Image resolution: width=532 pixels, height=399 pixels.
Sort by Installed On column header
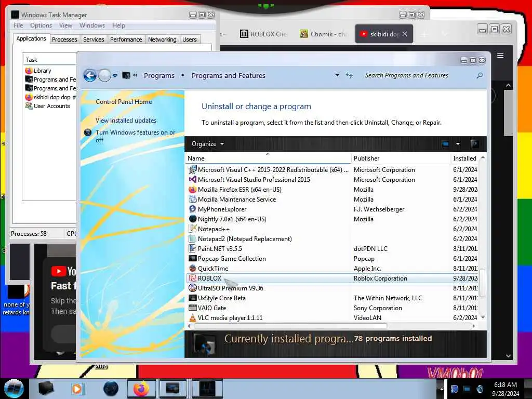pyautogui.click(x=465, y=158)
